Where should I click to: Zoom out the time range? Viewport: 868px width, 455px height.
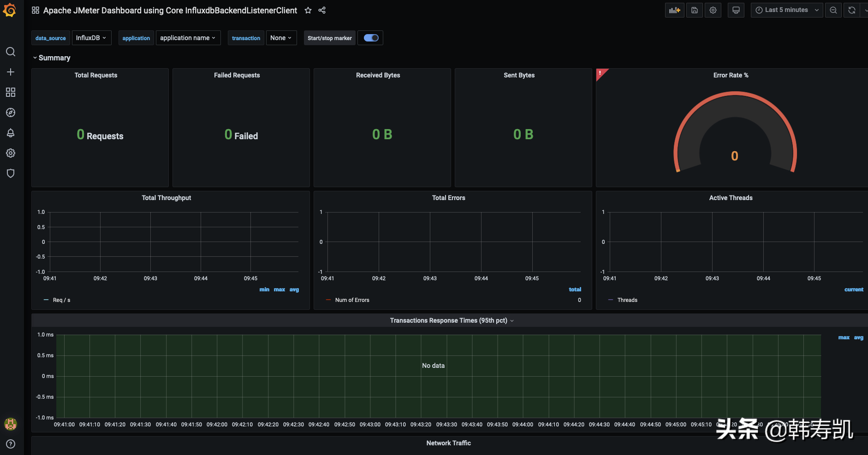(833, 10)
